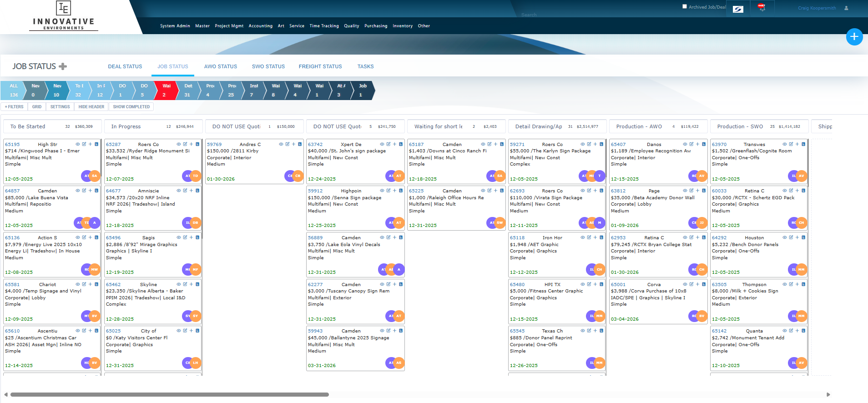
Task: Switch to GRID view
Action: point(37,107)
